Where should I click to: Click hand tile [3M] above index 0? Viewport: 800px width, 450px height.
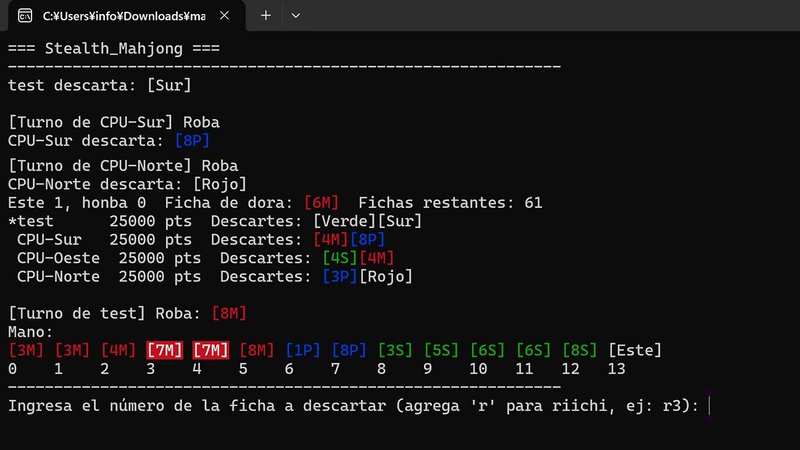click(26, 351)
